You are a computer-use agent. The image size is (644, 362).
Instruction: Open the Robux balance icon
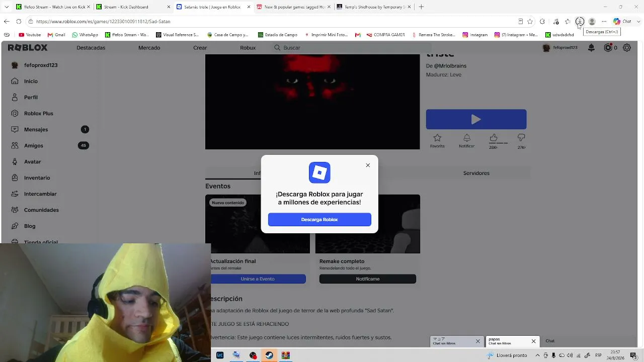608,48
